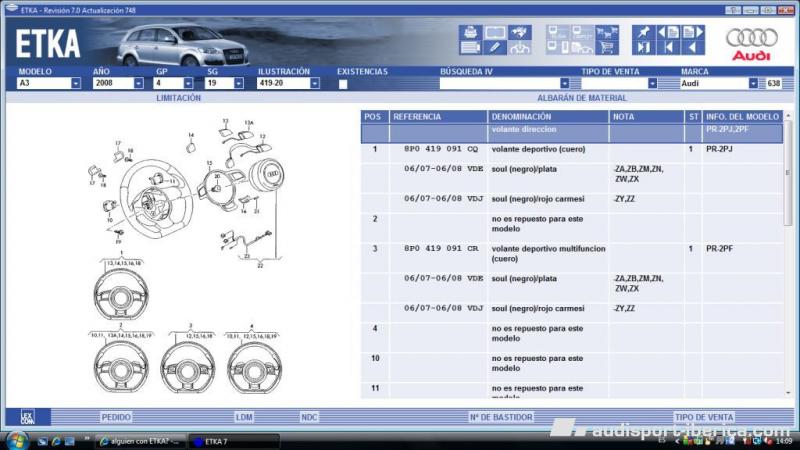Viewport: 800px width, 450px height.
Task: Expand the top Tipo de venta dropdown
Action: pos(652,83)
